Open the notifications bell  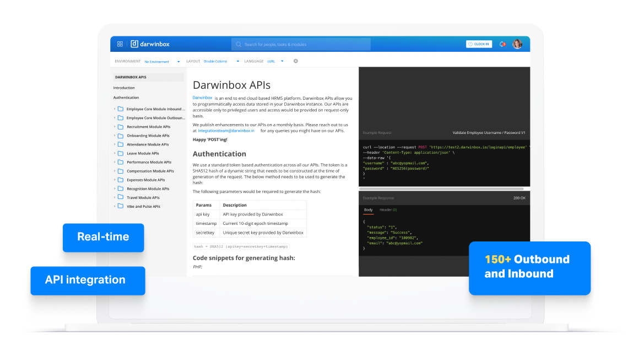click(502, 44)
